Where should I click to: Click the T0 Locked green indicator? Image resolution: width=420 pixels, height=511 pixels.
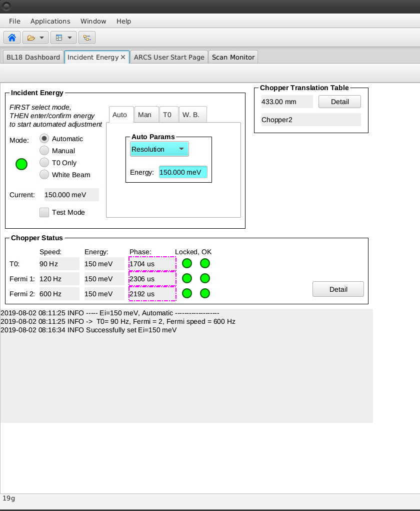(187, 263)
